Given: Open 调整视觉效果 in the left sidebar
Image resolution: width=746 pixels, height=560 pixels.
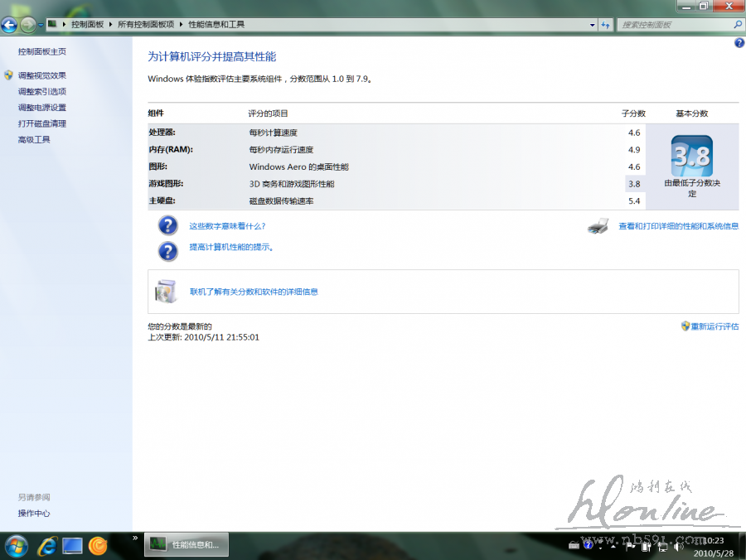Looking at the screenshot, I should (x=42, y=75).
